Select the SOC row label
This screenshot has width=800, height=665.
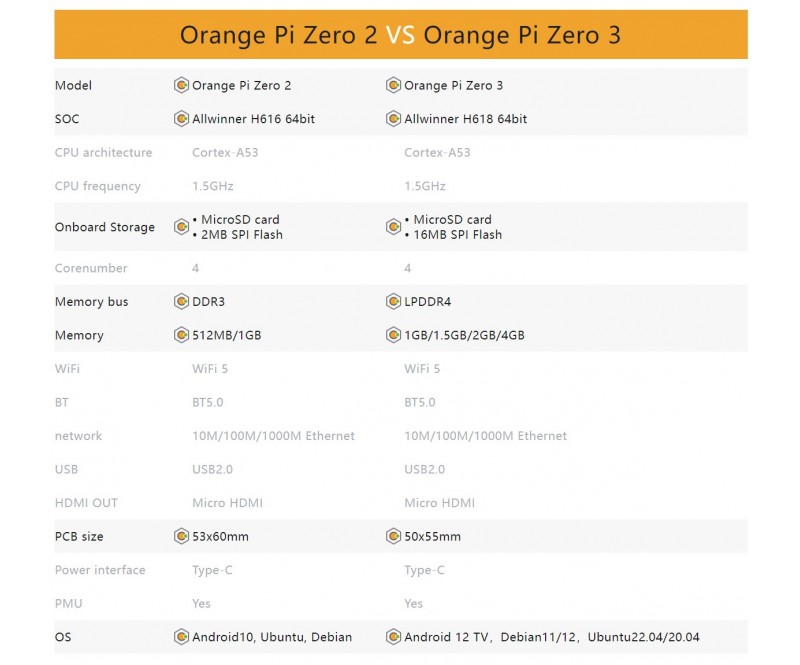pyautogui.click(x=67, y=119)
